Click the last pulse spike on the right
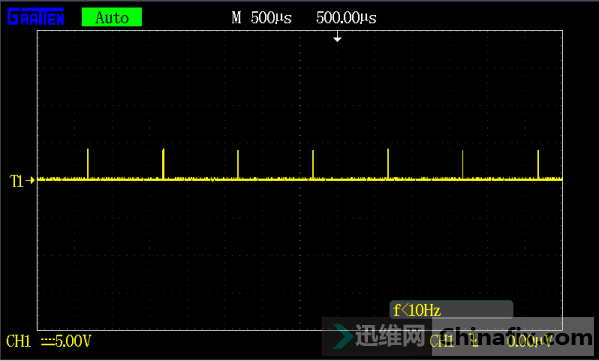Image resolution: width=599 pixels, height=361 pixels. tap(538, 164)
